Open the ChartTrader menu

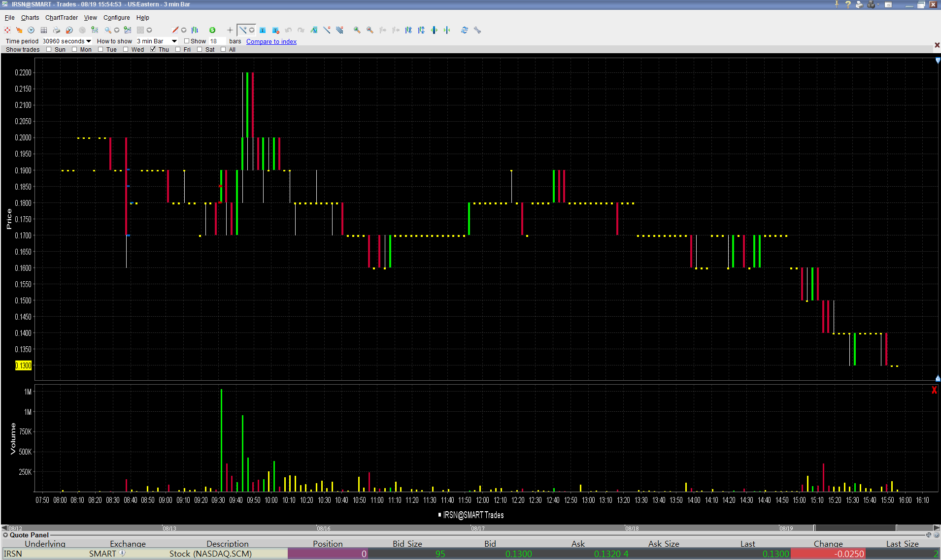click(62, 18)
